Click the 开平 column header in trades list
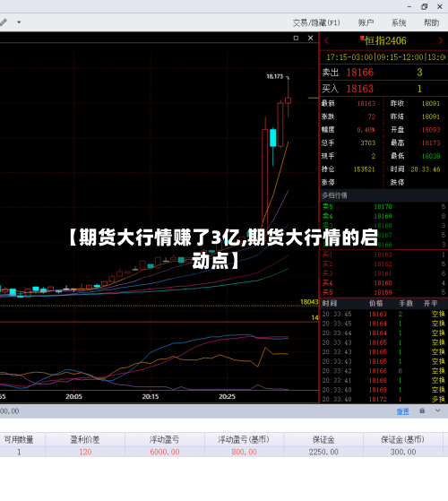Viewport: 448px width, 501px height. 430,303
